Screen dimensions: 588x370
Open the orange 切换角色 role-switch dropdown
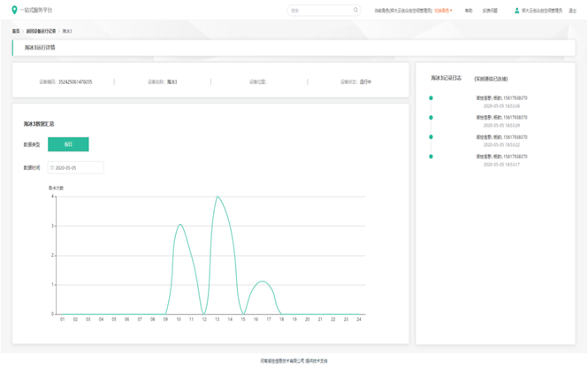point(443,11)
